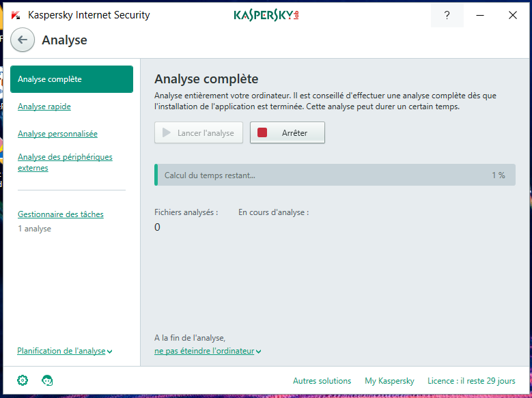The height and width of the screenshot is (398, 532).
Task: Click the 'Kaspersky Internet Security' window title
Action: (89, 15)
